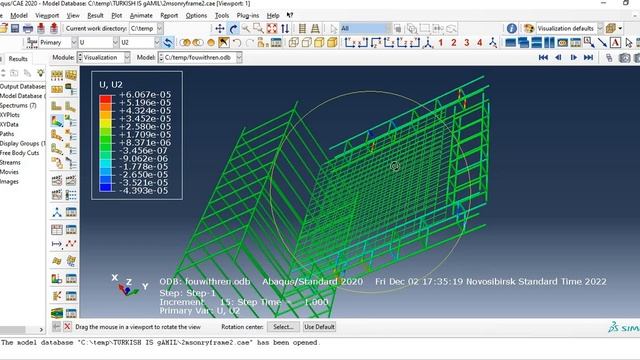Image resolution: width=640 pixels, height=360 pixels.
Task: Click the Query information icon
Action: tap(511, 29)
